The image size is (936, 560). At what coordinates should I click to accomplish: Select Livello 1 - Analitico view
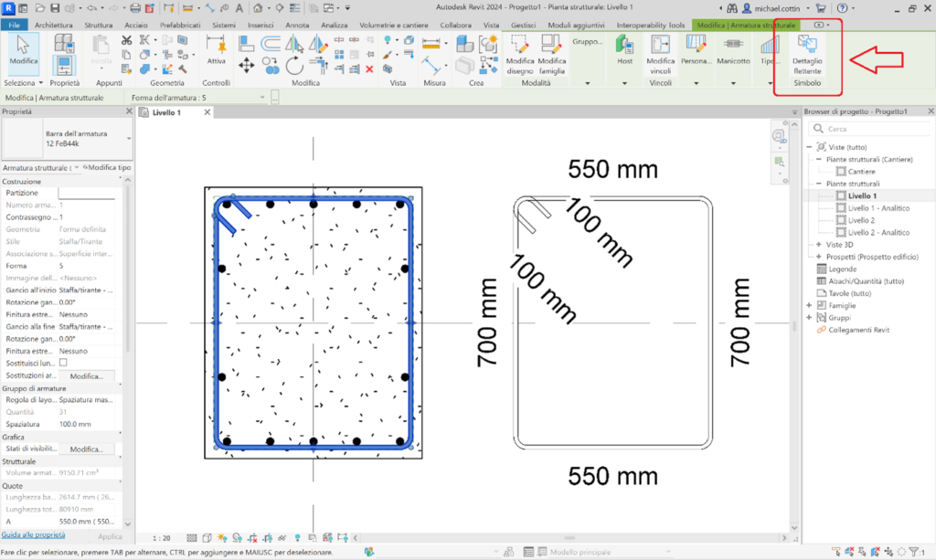[878, 208]
